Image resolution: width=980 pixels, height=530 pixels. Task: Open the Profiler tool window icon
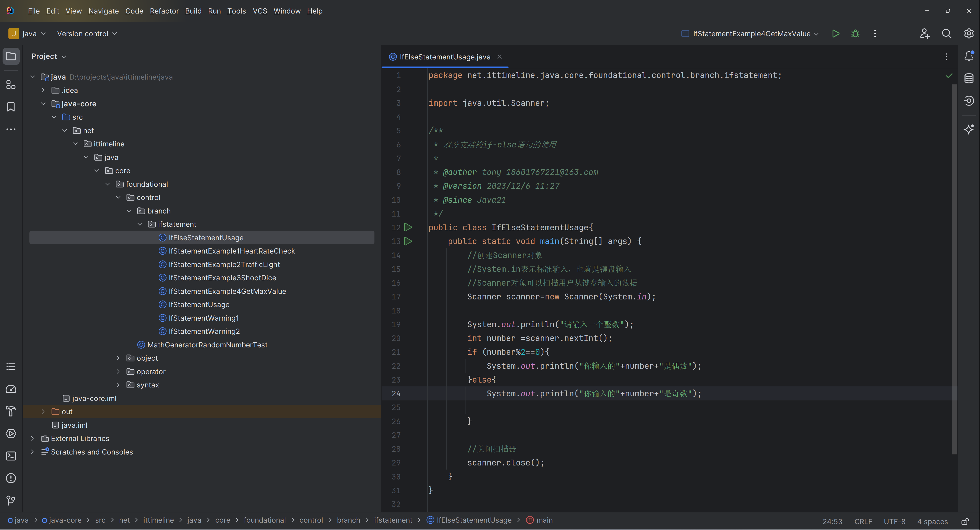(x=11, y=389)
